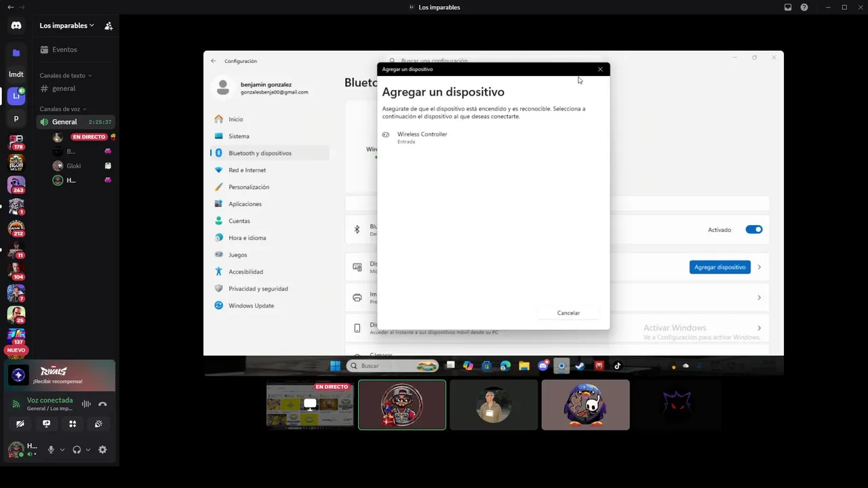Select the Li server with voice indicator
The width and height of the screenshot is (868, 488).
tap(16, 96)
